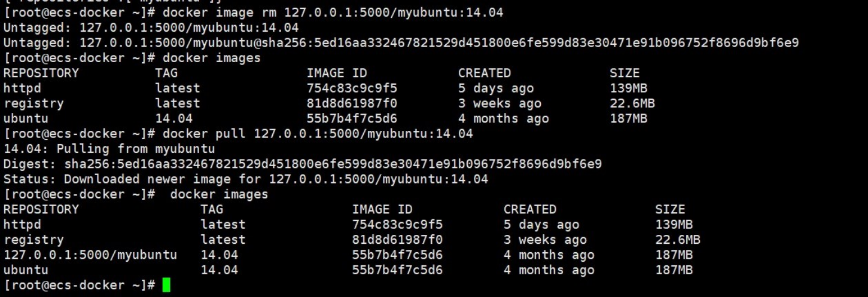The height and width of the screenshot is (297, 868).
Task: Click the green terminal cursor block
Action: pyautogui.click(x=166, y=285)
